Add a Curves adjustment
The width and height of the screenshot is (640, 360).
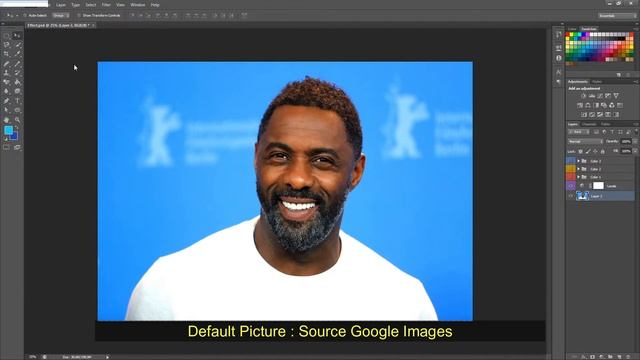coord(600,96)
